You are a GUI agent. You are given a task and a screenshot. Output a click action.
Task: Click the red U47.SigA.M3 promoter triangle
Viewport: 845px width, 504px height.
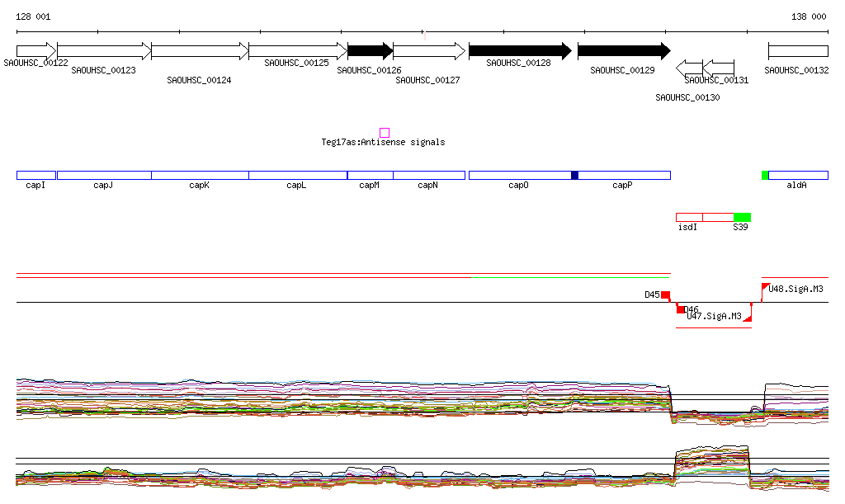[x=748, y=317]
